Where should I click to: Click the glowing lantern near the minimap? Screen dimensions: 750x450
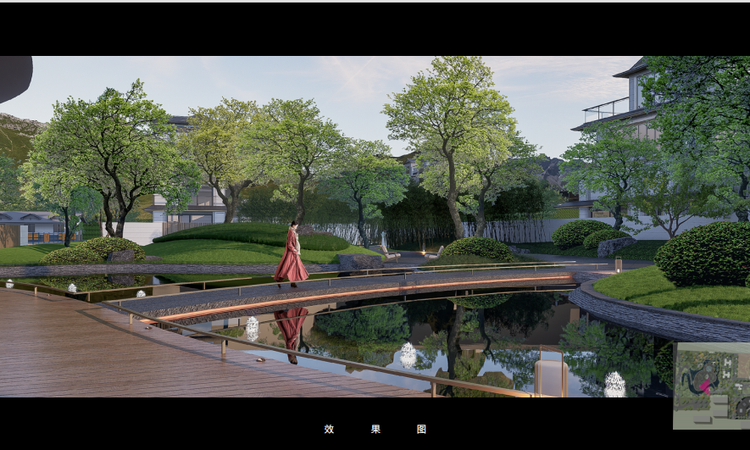[x=615, y=383]
